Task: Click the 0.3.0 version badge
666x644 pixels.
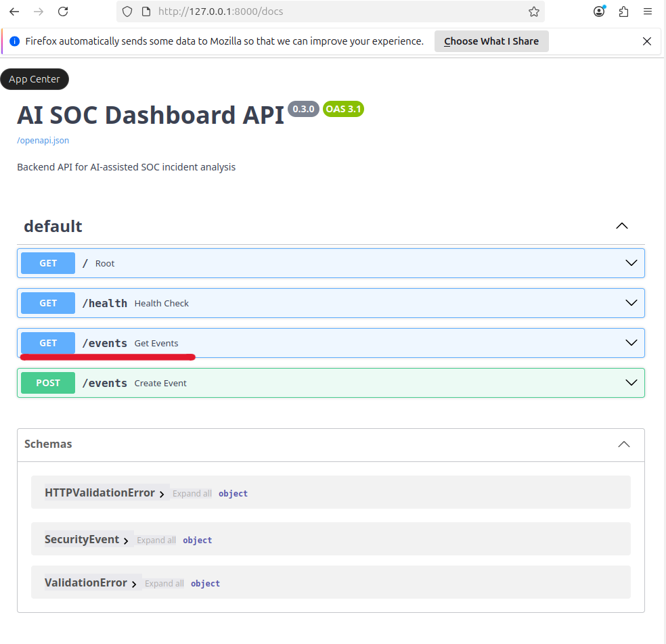Action: point(303,109)
